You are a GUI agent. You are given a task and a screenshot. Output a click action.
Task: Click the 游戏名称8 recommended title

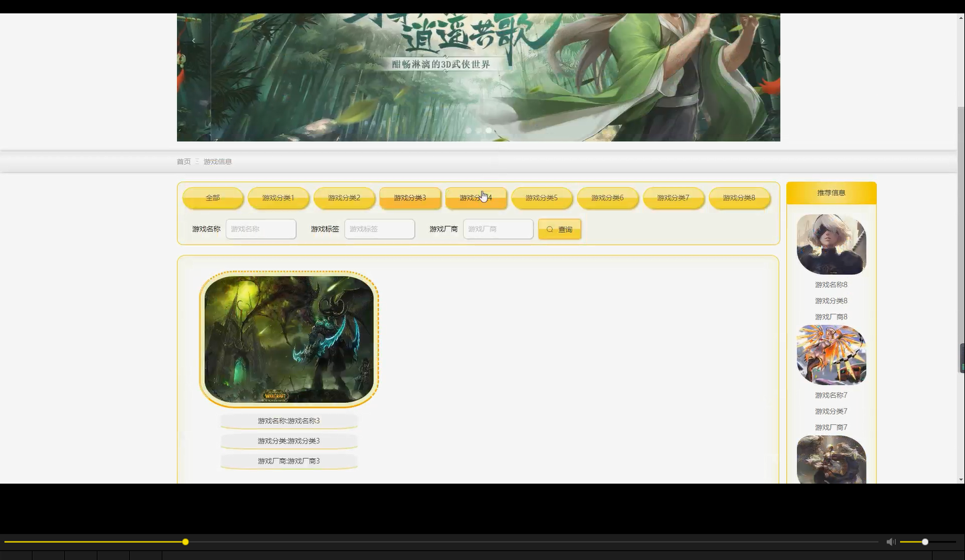(x=831, y=285)
